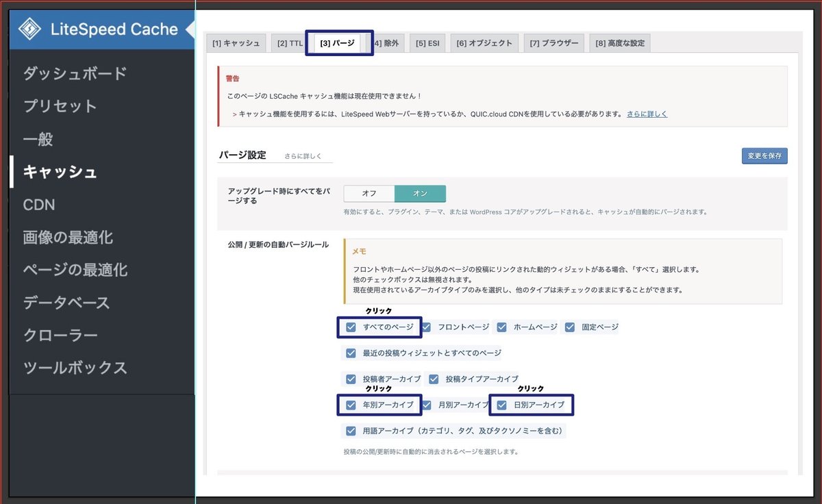Viewport: 822px width, 504px height.
Task: Toggle the フロントページ checkbox
Action: coord(426,327)
